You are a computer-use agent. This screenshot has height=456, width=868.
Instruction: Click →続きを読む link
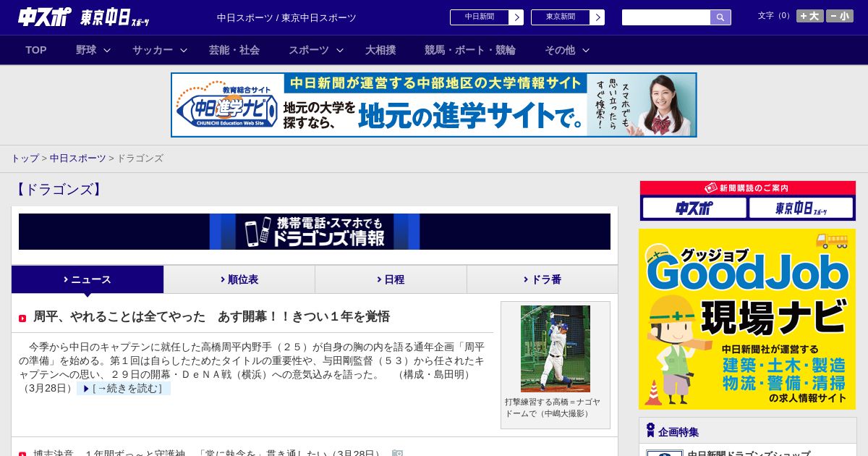click(124, 389)
